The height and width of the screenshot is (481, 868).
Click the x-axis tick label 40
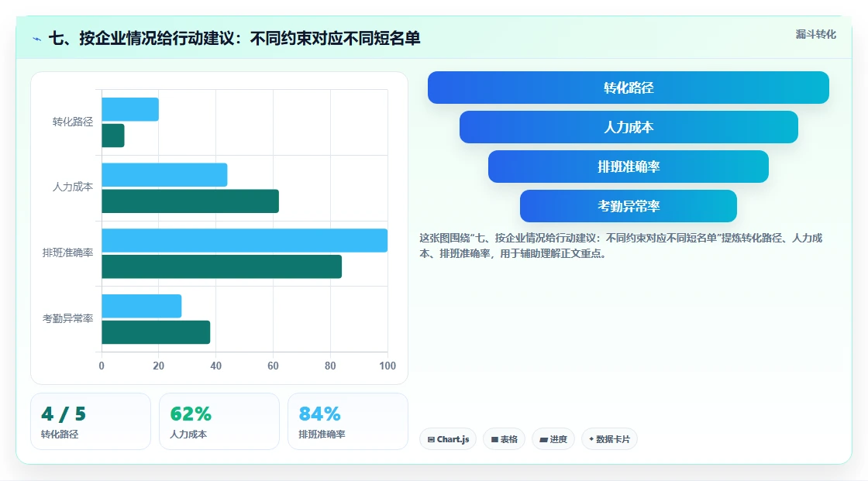click(x=216, y=366)
